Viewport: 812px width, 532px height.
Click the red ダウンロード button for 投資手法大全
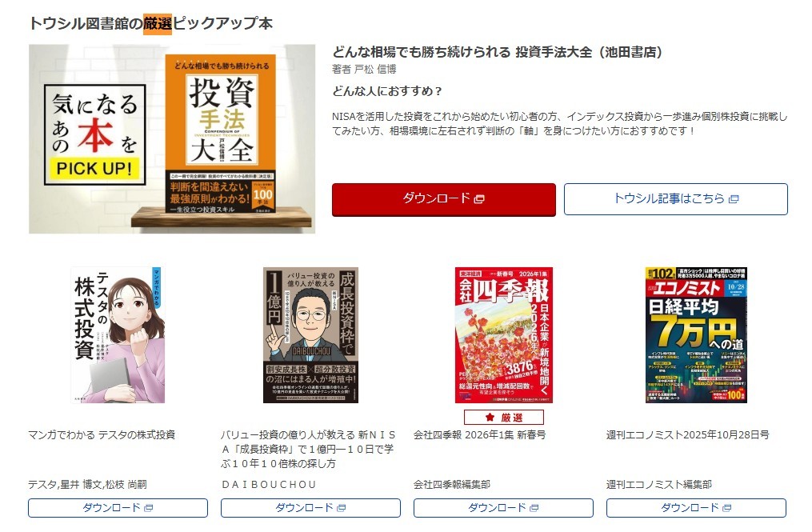(444, 199)
